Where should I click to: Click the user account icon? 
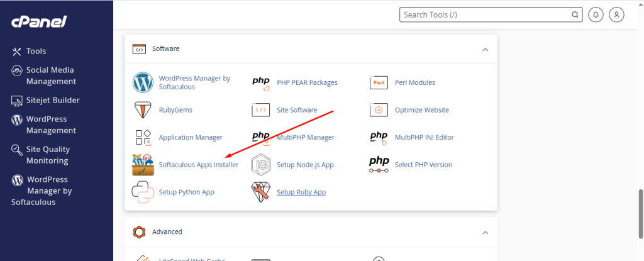618,14
